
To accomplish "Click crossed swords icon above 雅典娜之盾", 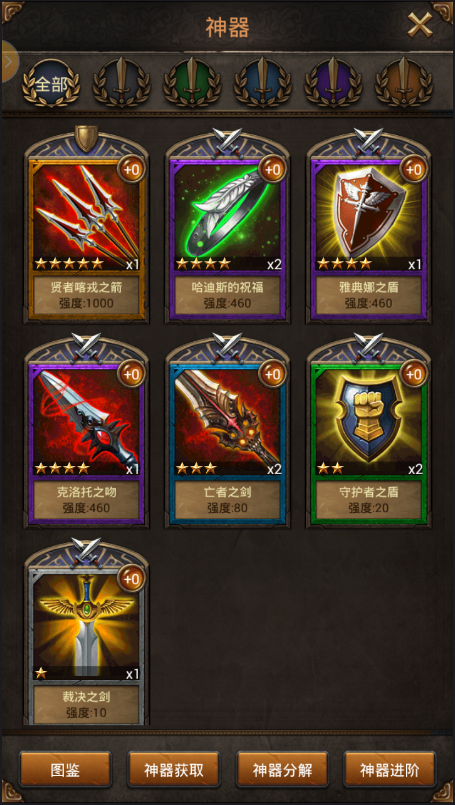I will point(369,141).
